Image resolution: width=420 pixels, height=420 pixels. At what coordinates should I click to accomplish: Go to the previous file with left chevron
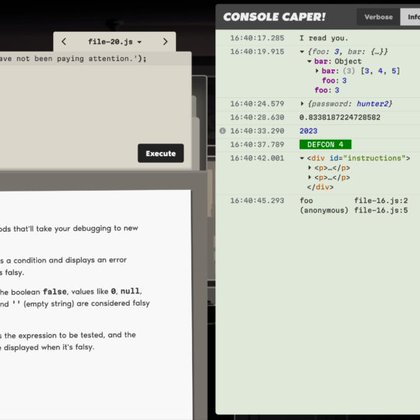pyautogui.click(x=64, y=42)
